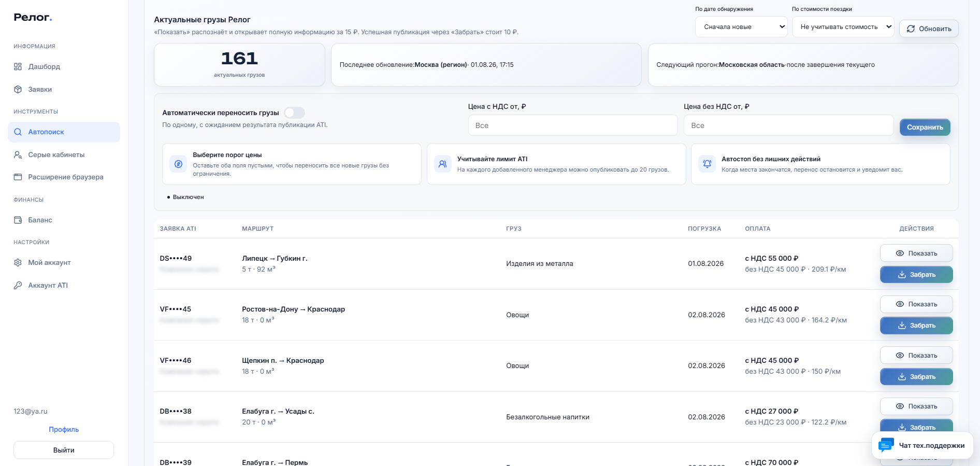Show details for cargo VF••••46
The image size is (980, 466).
916,356
